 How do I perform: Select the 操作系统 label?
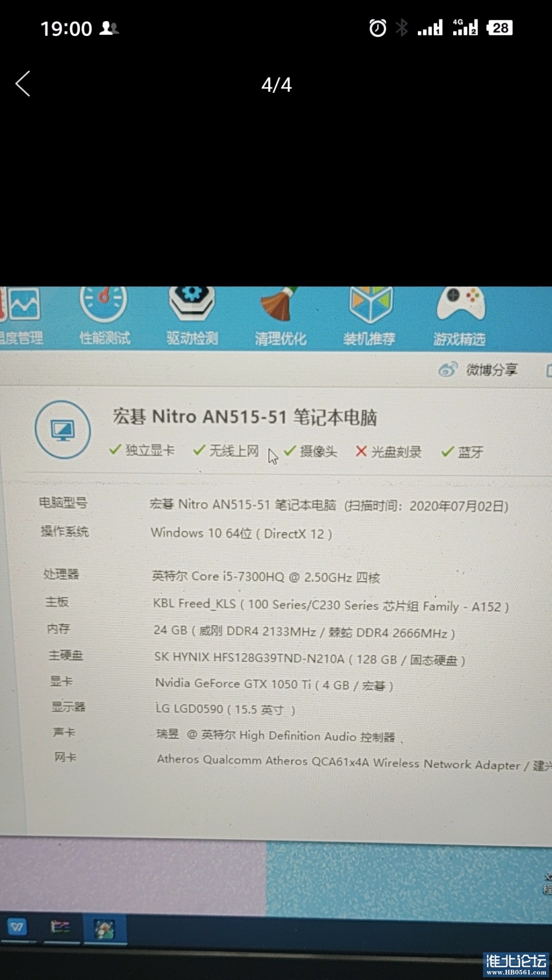point(65,531)
